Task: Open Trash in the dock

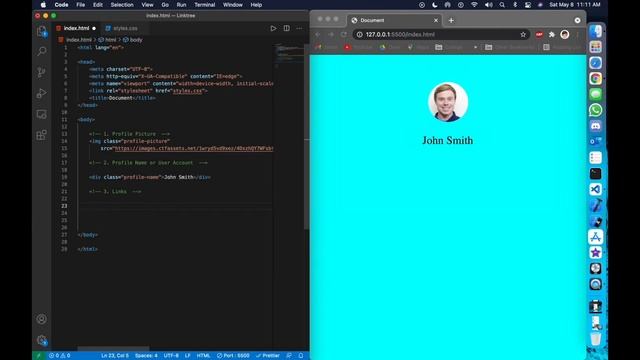Action: tap(596, 338)
